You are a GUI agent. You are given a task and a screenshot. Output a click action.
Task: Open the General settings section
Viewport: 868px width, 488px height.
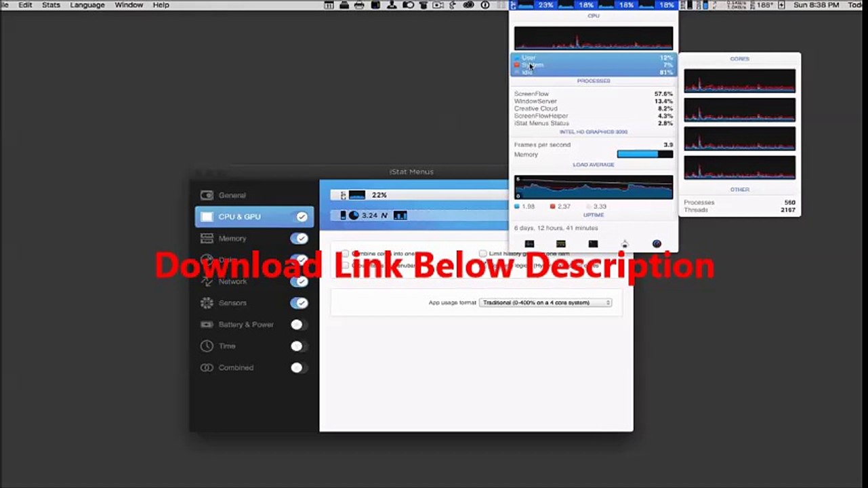254,195
